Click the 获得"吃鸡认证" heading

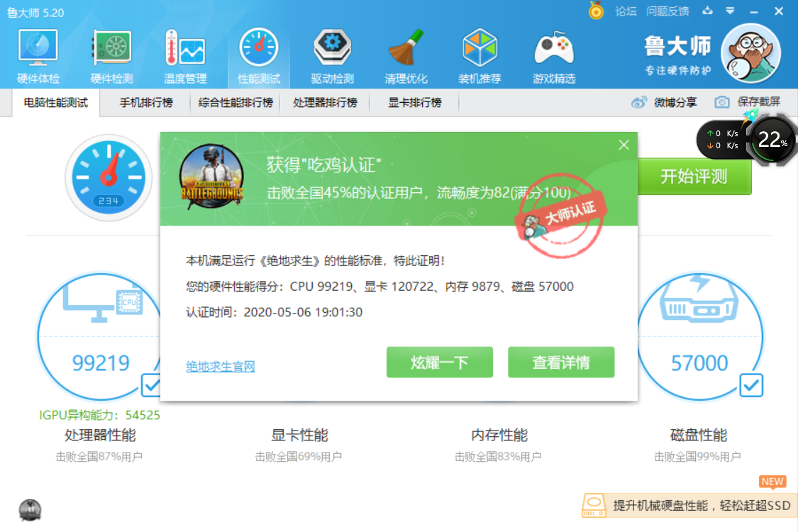click(324, 165)
